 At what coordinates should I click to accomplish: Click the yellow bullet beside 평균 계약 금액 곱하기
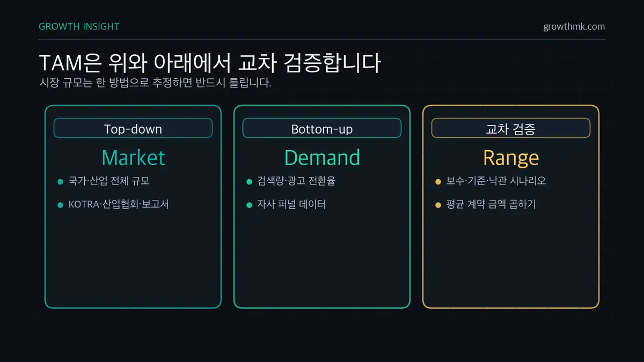[438, 205]
